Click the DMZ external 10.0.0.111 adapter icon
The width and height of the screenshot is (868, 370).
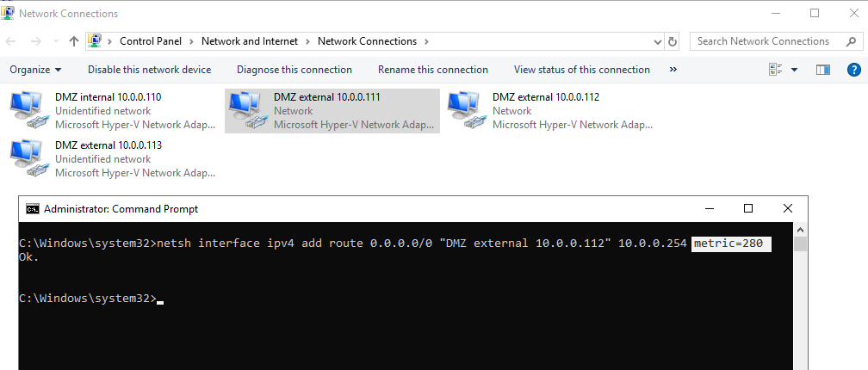click(x=248, y=112)
